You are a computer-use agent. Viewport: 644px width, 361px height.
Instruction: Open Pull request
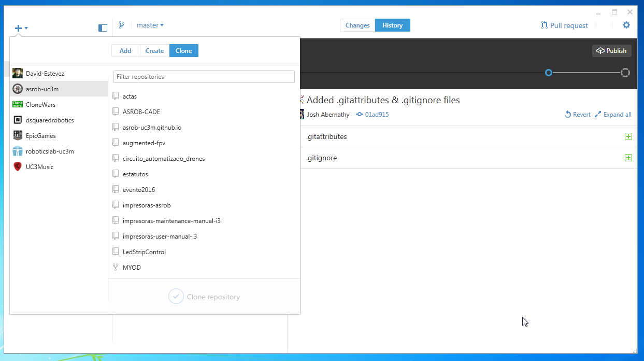564,25
